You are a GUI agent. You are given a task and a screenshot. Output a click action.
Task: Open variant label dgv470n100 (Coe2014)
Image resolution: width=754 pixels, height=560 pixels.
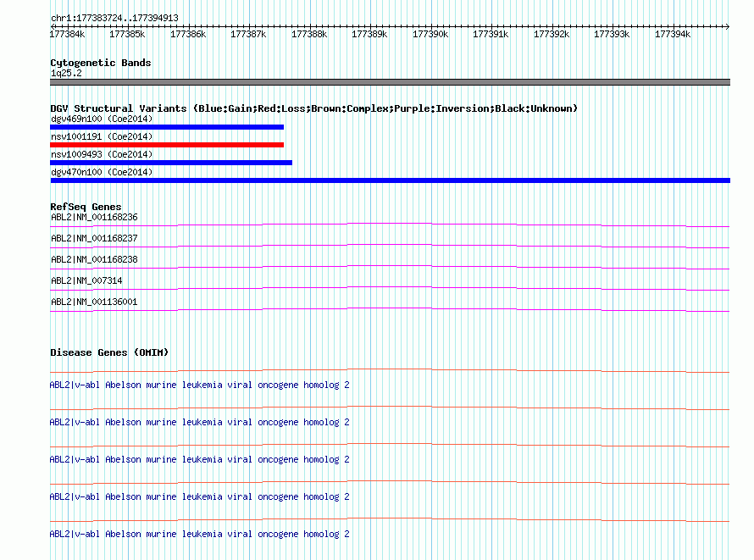[x=102, y=172]
